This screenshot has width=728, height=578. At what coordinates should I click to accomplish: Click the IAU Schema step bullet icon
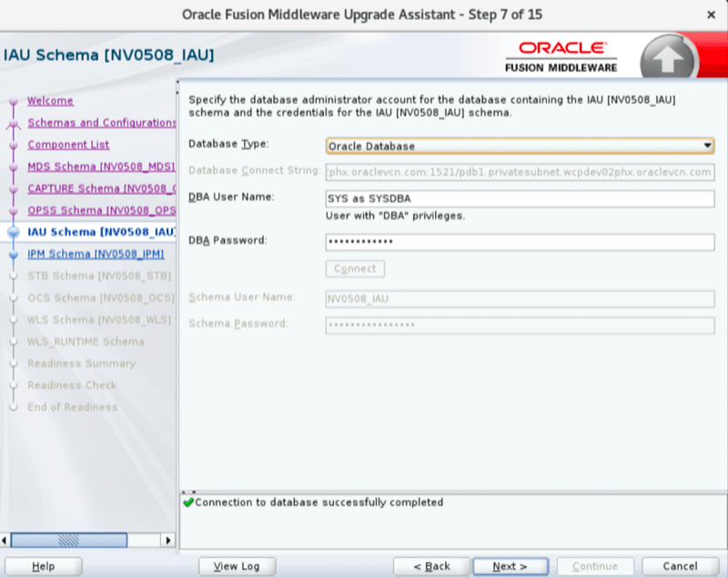[14, 232]
